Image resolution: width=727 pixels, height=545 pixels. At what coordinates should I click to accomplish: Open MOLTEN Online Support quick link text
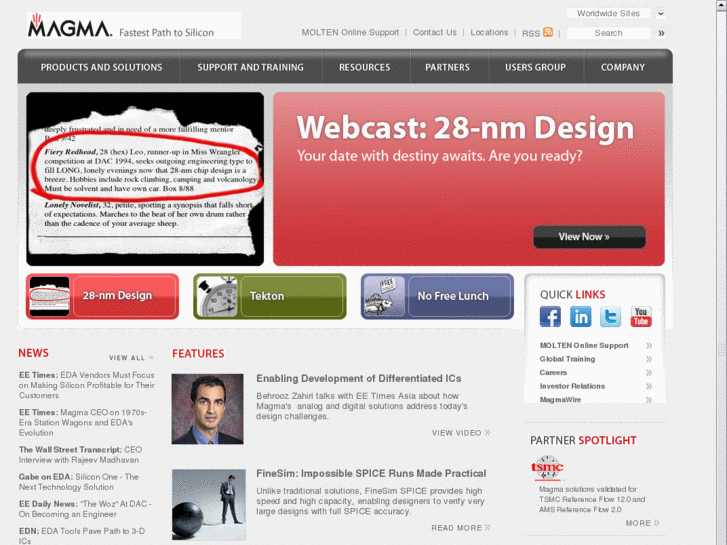click(584, 346)
